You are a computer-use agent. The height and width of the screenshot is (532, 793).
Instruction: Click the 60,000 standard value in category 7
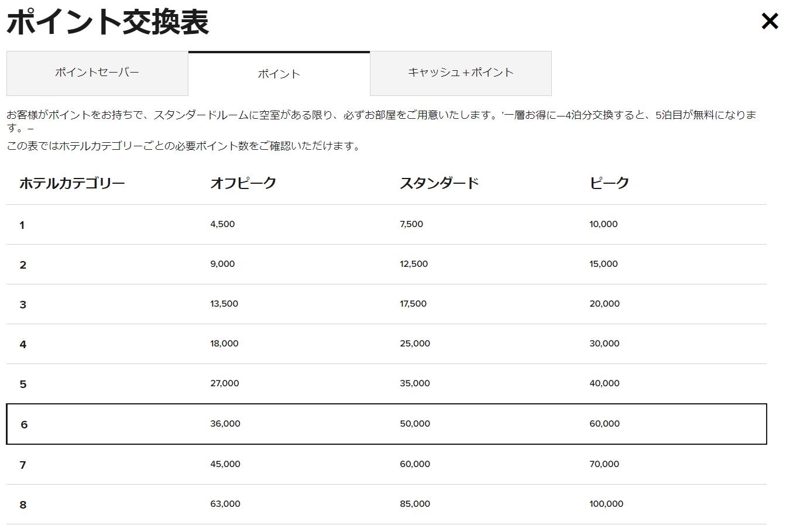(x=415, y=464)
